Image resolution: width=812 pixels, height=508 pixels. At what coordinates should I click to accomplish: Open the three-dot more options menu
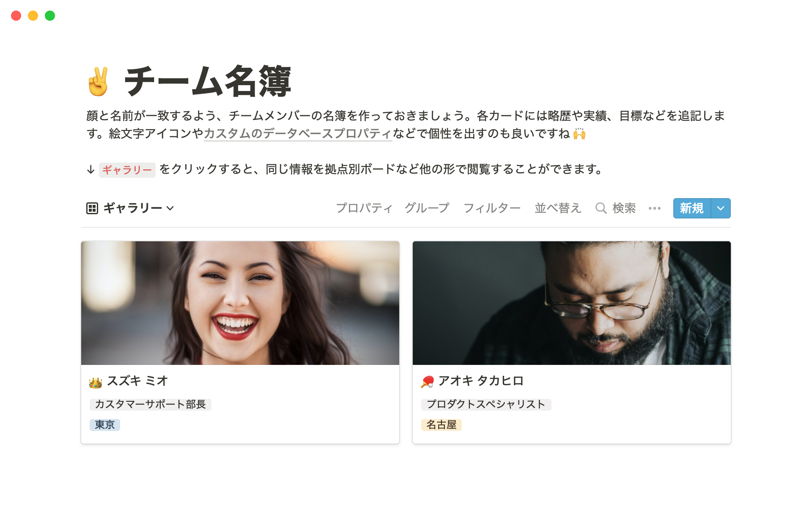click(x=655, y=208)
